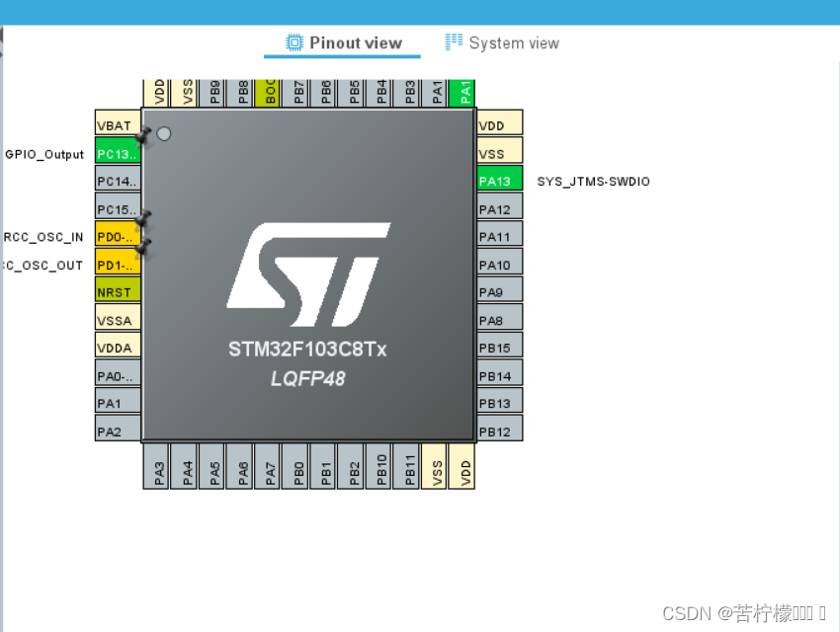This screenshot has width=840, height=632.
Task: Select the green PC13 pin
Action: [118, 150]
